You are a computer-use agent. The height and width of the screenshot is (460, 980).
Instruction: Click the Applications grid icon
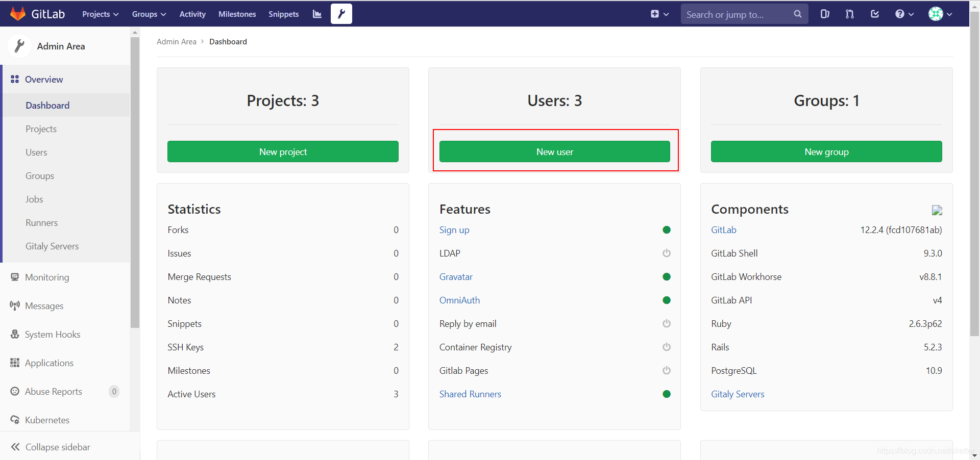tap(15, 363)
